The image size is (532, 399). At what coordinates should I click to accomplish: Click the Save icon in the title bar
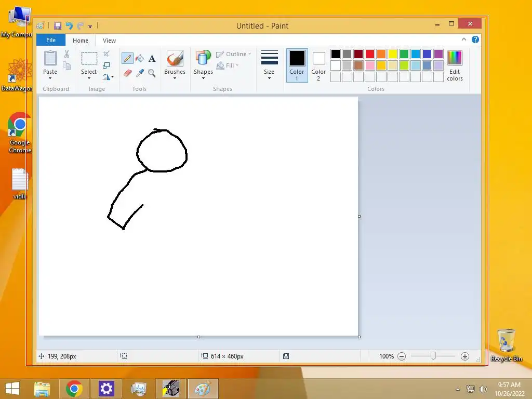click(x=58, y=26)
